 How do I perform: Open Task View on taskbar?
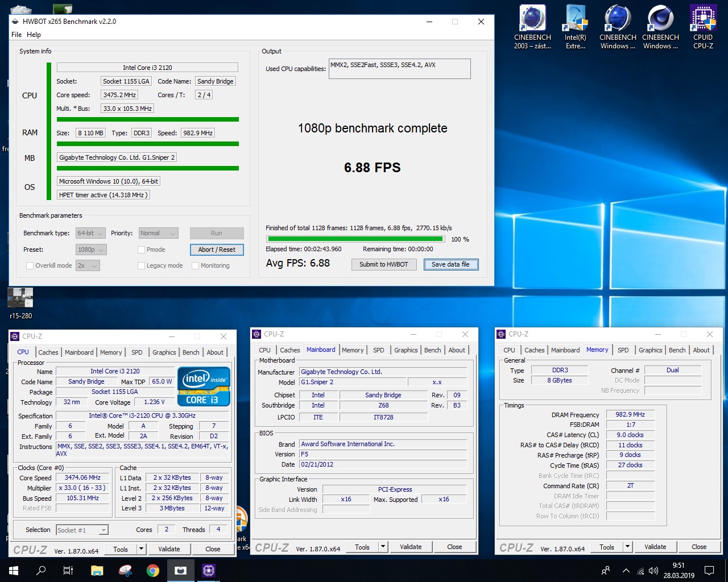pos(68,571)
